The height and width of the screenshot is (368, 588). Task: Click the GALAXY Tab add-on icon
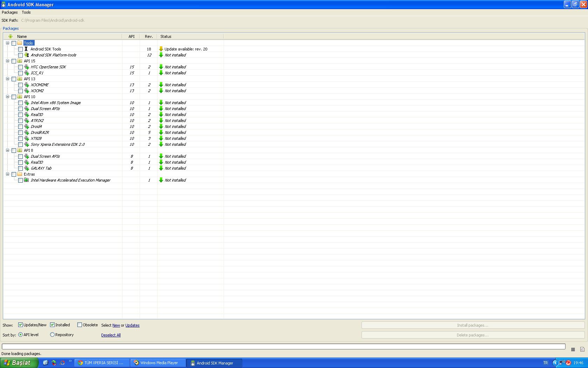click(26, 168)
